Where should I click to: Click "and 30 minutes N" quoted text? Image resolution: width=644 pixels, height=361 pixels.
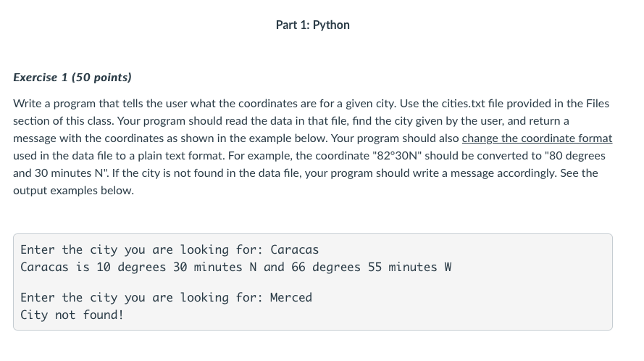click(59, 173)
